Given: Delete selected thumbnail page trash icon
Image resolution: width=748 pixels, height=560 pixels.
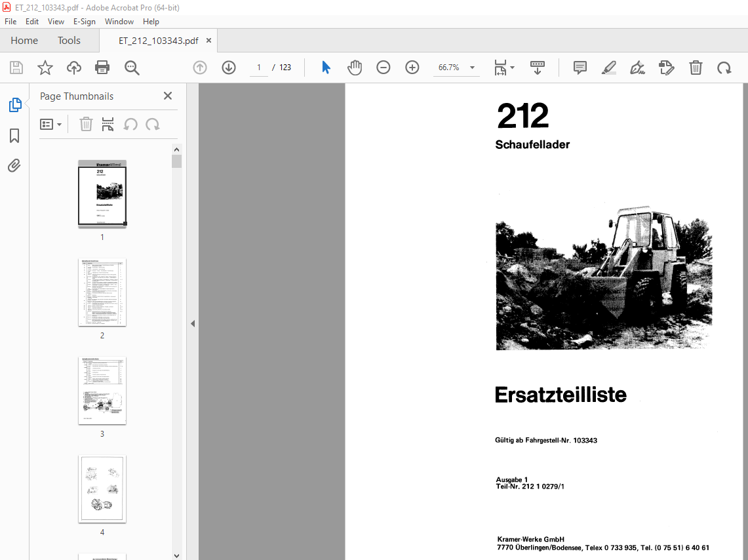Looking at the screenshot, I should pos(86,125).
